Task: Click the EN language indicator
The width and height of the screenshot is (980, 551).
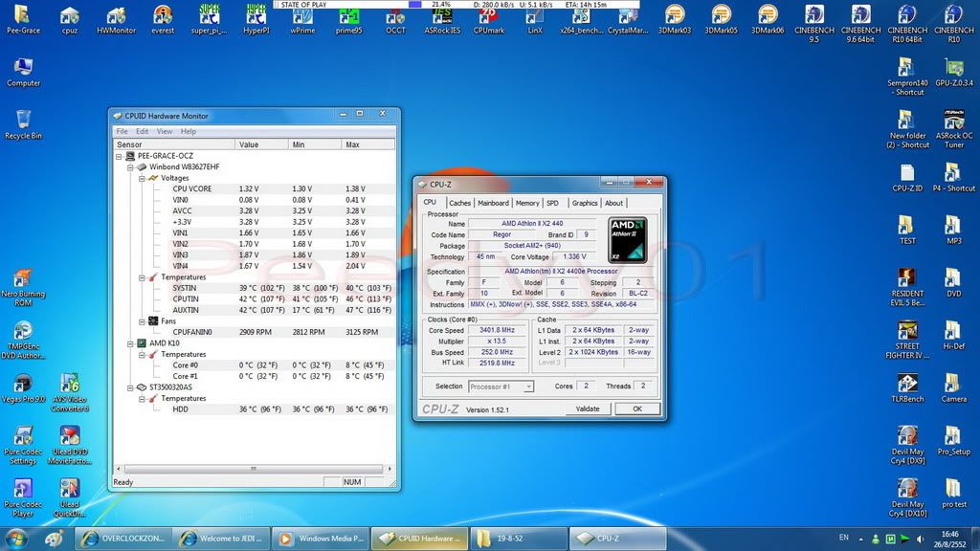Action: (x=844, y=538)
